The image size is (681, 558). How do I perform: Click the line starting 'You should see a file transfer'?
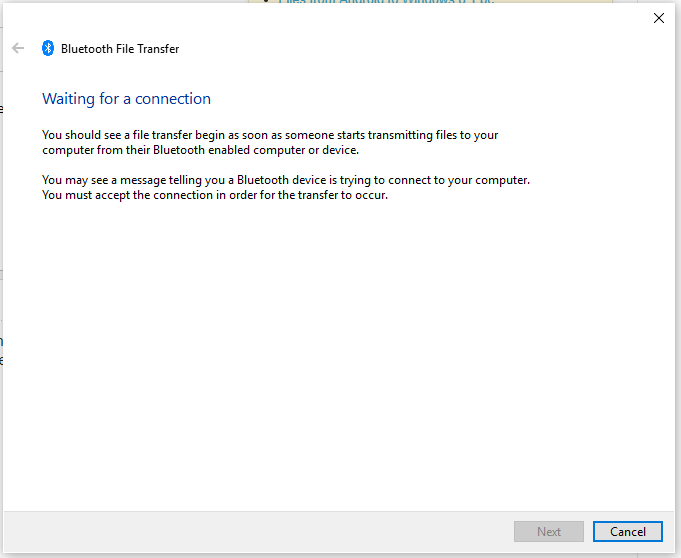[270, 135]
